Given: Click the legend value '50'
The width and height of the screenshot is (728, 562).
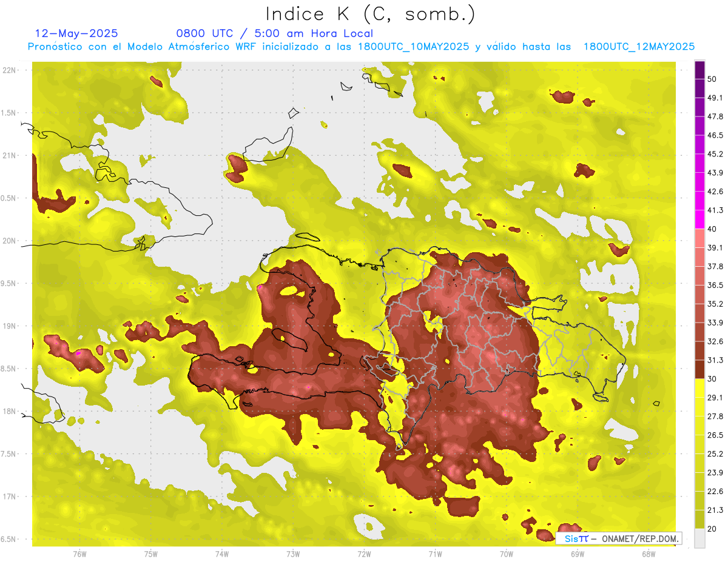Looking at the screenshot, I should 712,79.
